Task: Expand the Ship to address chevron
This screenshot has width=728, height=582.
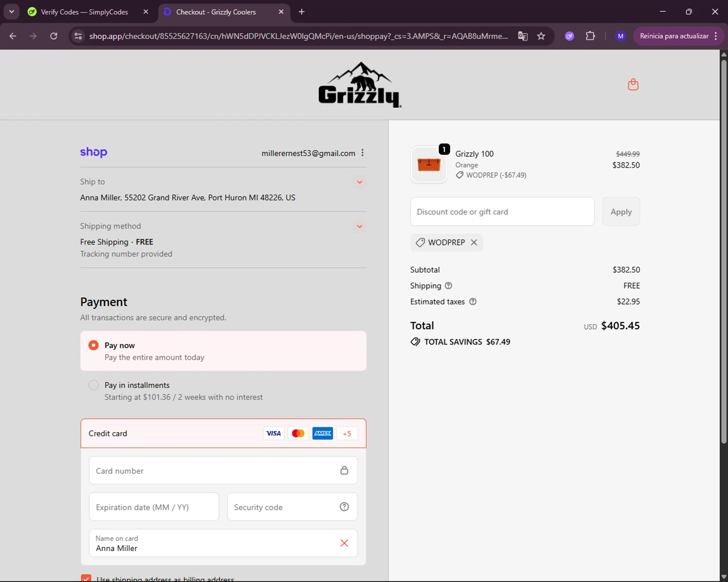Action: tap(360, 182)
